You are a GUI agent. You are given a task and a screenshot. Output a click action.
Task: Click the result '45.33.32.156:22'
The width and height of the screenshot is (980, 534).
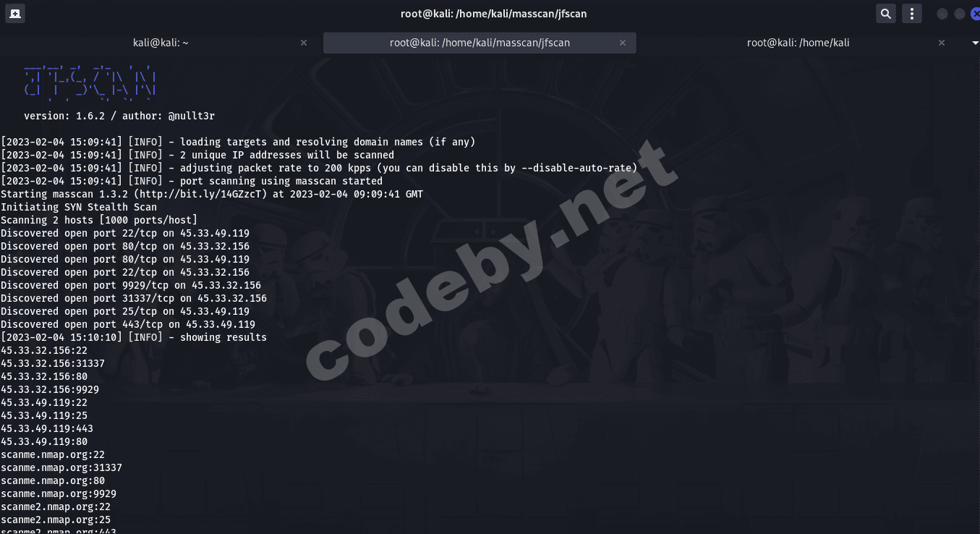(x=44, y=350)
